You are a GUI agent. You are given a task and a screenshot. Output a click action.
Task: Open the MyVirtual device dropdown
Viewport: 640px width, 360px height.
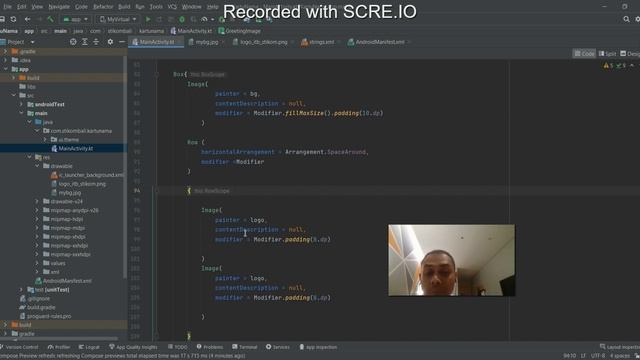(x=118, y=19)
